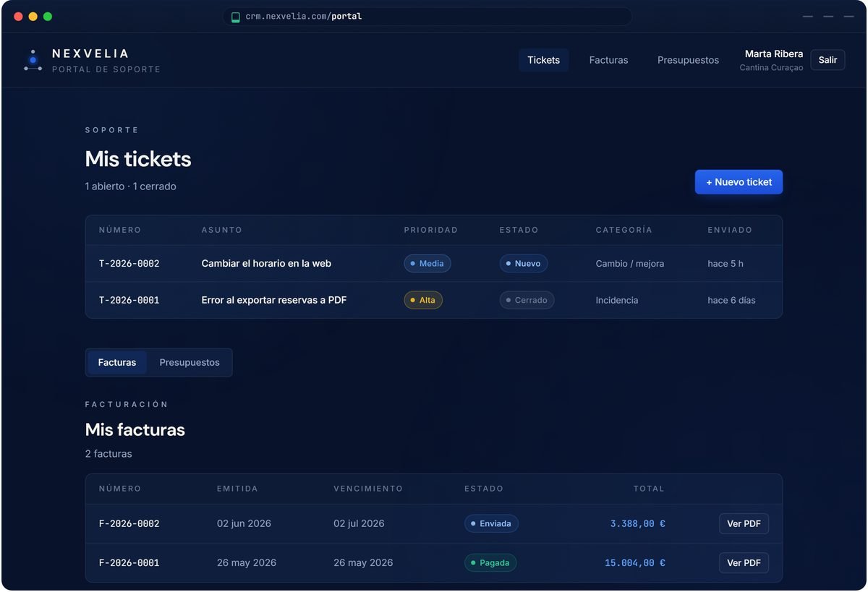The width and height of the screenshot is (868, 592).
Task: Click the Alta priority badge
Action: pyautogui.click(x=423, y=300)
